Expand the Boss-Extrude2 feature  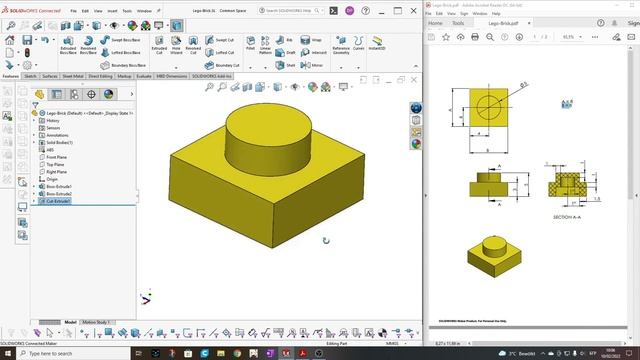[34, 194]
